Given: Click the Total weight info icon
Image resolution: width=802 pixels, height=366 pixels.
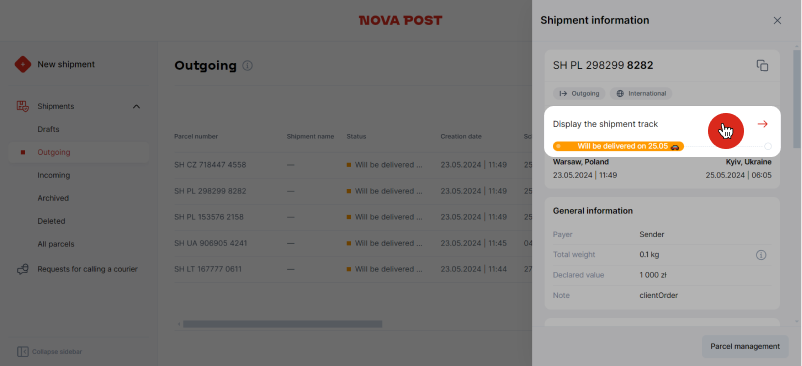Looking at the screenshot, I should point(761,255).
